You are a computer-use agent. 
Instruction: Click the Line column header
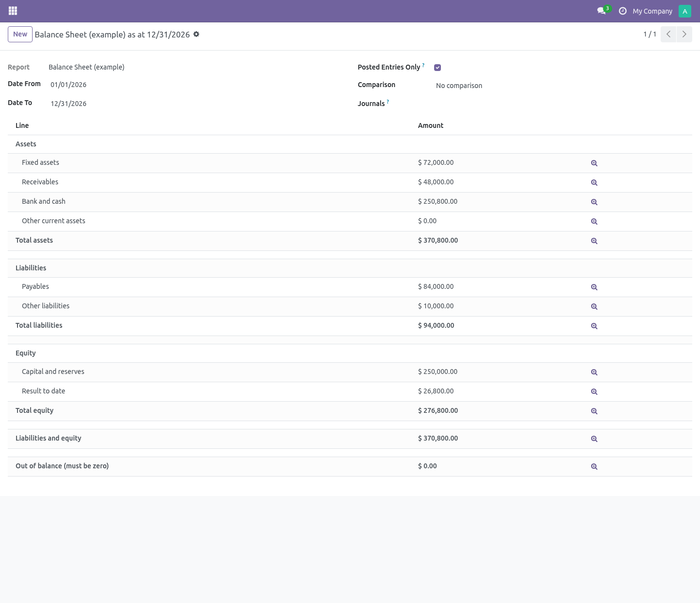point(22,125)
